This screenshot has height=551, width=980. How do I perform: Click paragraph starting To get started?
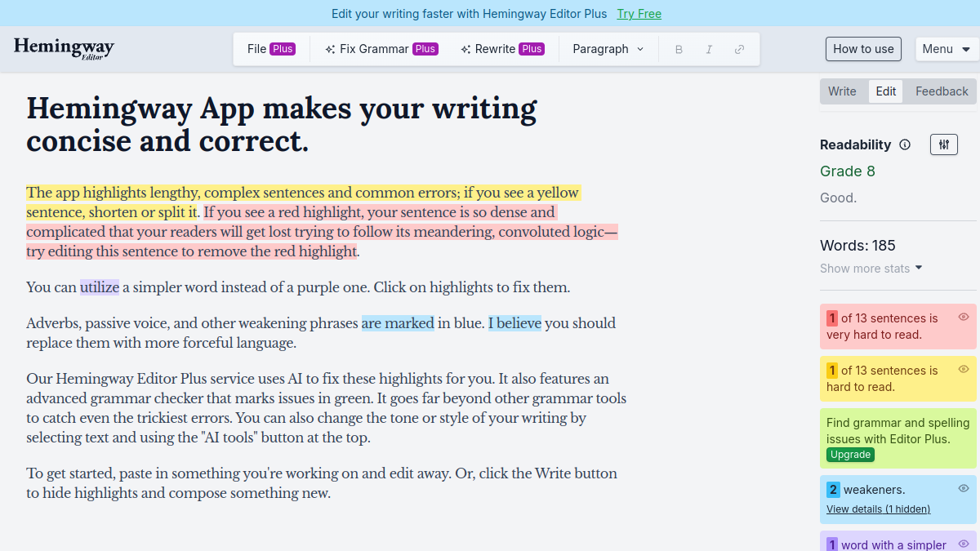[322, 483]
